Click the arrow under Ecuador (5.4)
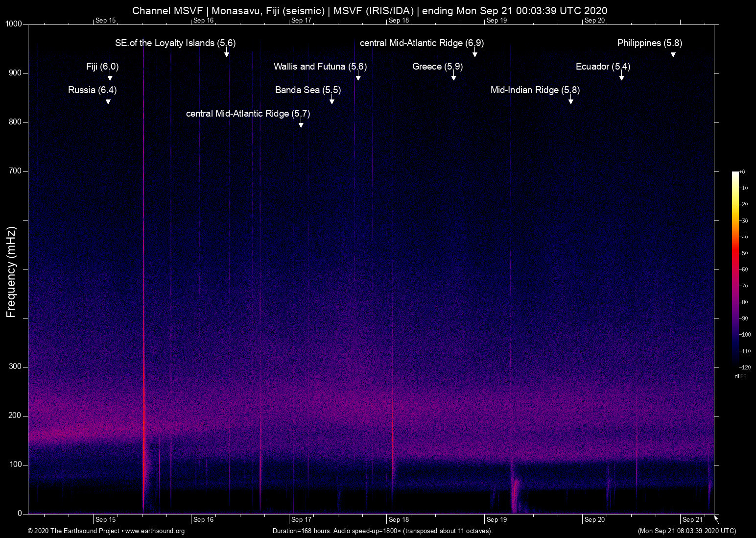The height and width of the screenshot is (538, 756). (x=622, y=77)
